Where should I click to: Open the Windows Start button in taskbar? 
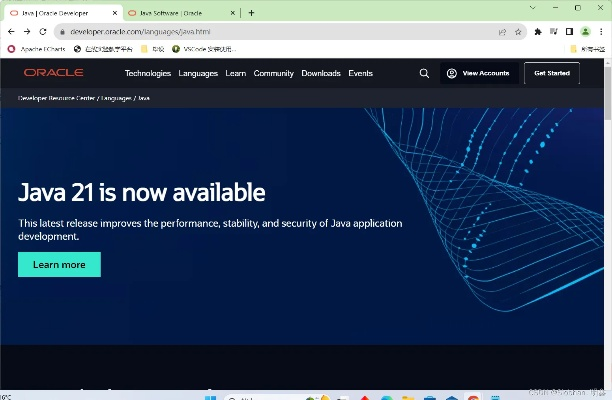210,395
